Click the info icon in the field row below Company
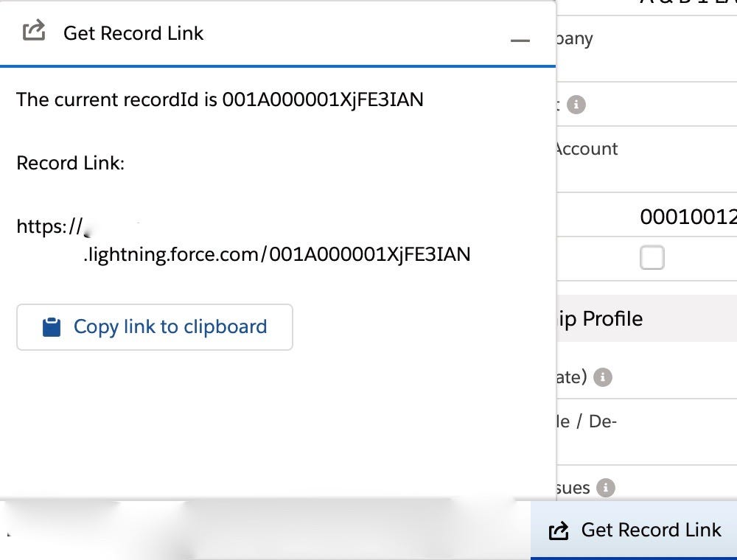This screenshot has height=560, width=737. (577, 105)
